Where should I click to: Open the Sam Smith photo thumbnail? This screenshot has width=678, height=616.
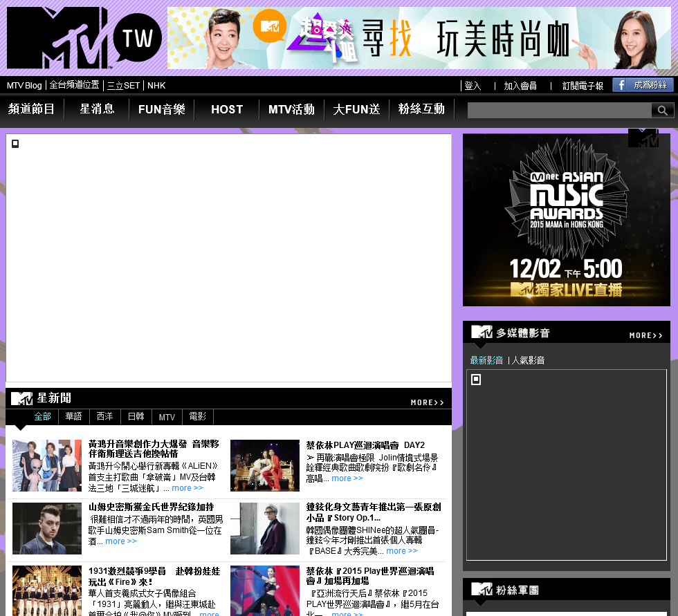coord(47,528)
